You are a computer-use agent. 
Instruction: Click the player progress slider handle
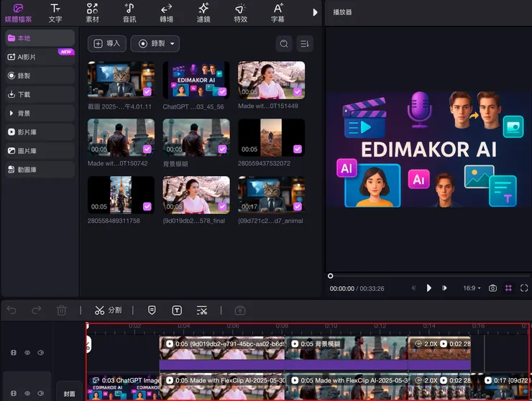[x=331, y=276]
